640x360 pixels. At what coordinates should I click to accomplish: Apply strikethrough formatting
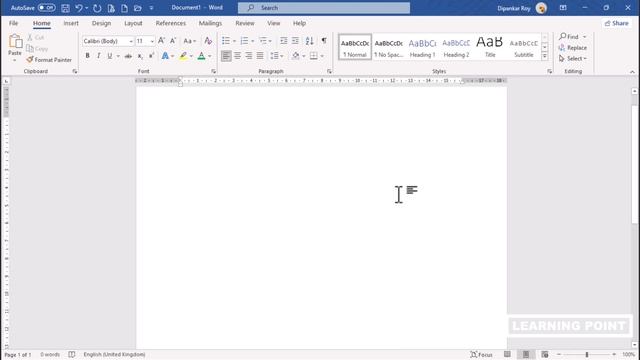click(x=128, y=56)
